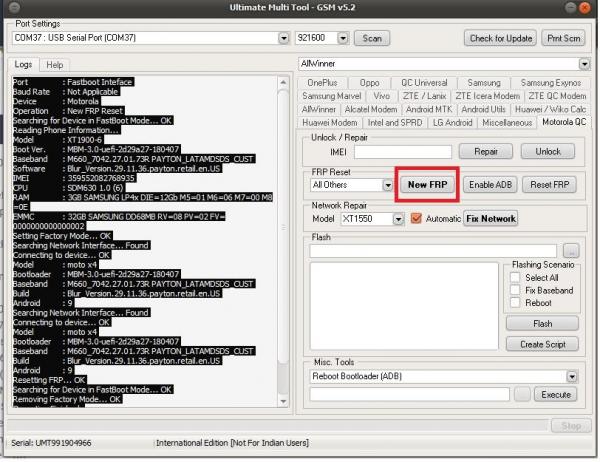Click the Scan button
This screenshot has width=600, height=462.
(x=372, y=38)
